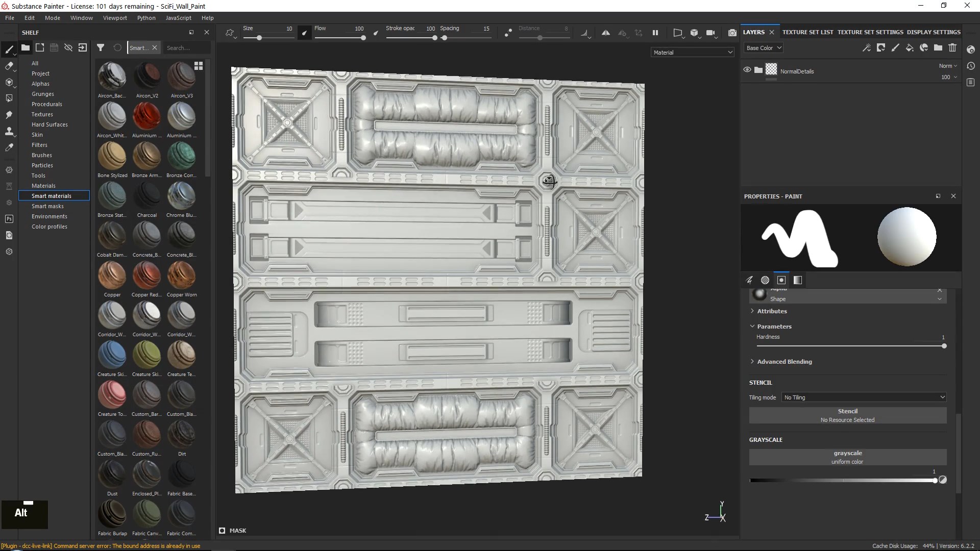Click the shelf filter funnel icon
Screen dimensions: 980x551
coord(101,47)
